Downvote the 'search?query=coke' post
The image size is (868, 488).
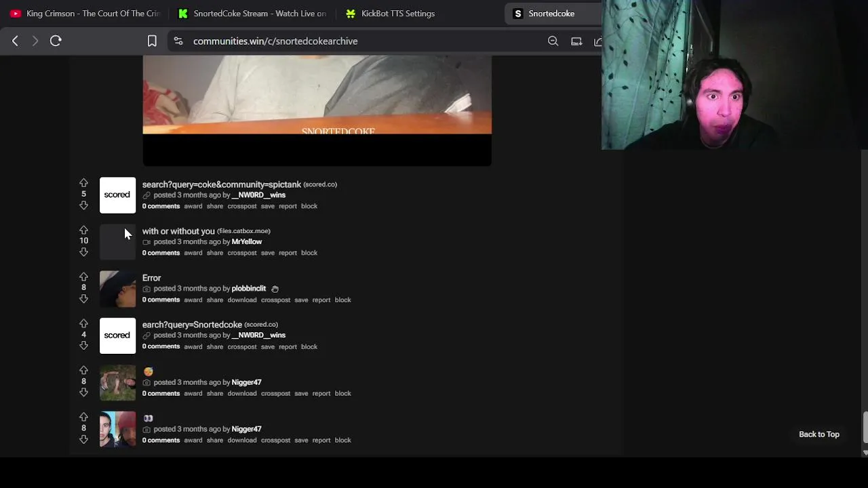83,205
